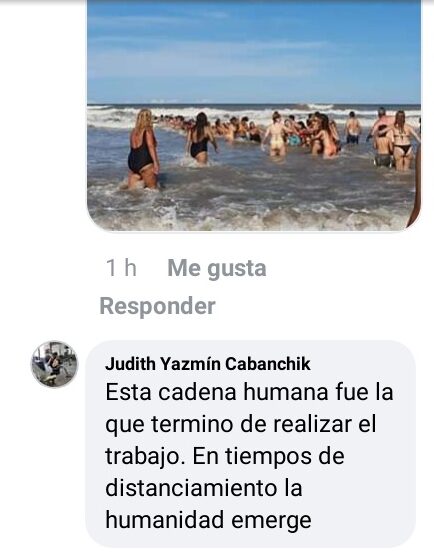
Task: Click the 1 h timestamp
Action: [x=121, y=268]
